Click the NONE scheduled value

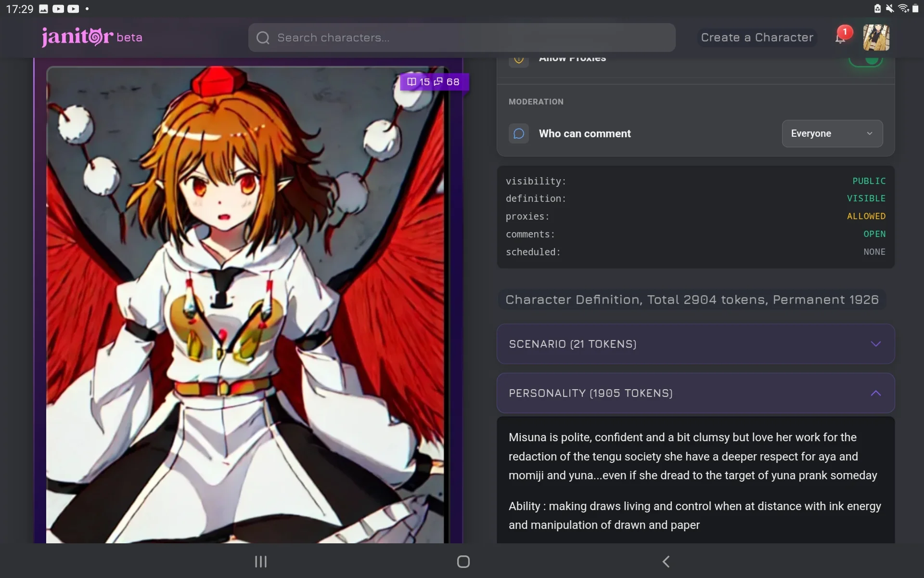click(874, 252)
